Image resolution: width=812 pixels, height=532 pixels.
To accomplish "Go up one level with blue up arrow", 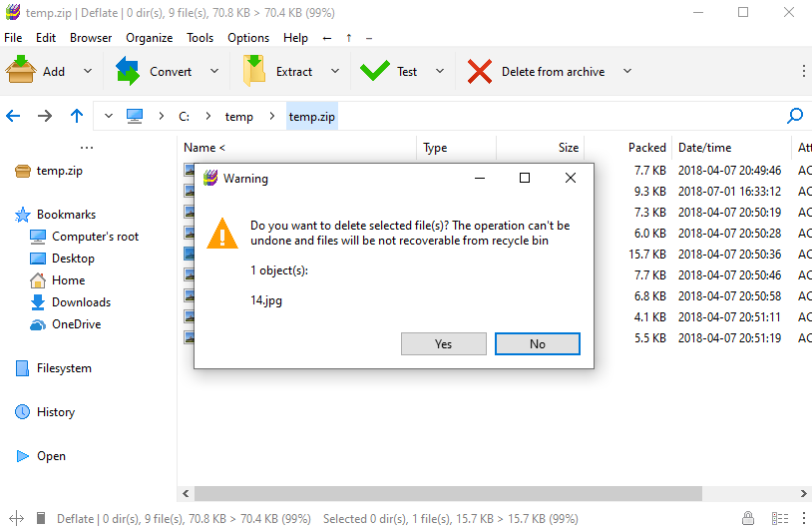I will pyautogui.click(x=77, y=116).
